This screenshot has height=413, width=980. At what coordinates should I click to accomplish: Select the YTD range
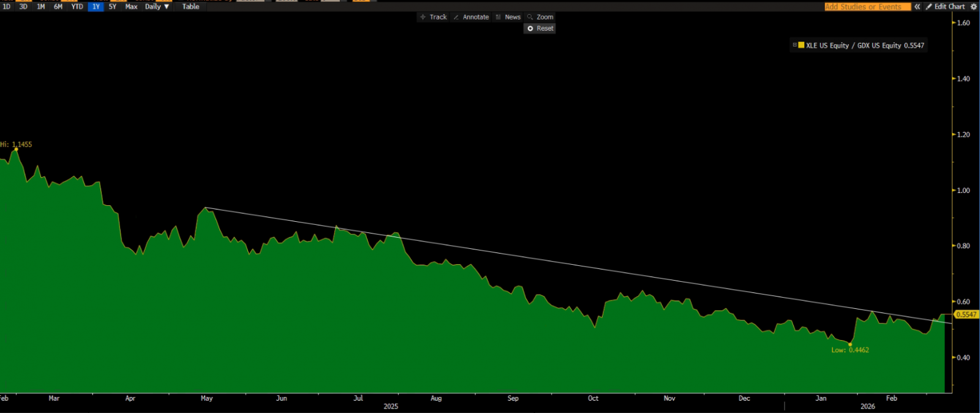[x=77, y=7]
